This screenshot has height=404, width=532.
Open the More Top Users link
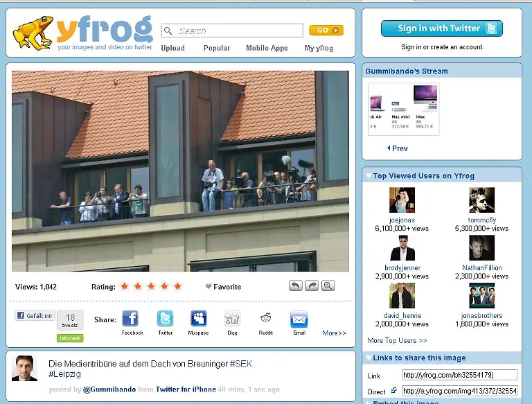coord(398,340)
